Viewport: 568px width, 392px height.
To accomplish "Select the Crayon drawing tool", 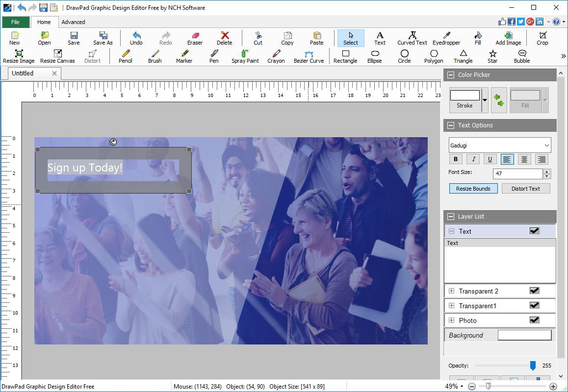I will pos(276,56).
